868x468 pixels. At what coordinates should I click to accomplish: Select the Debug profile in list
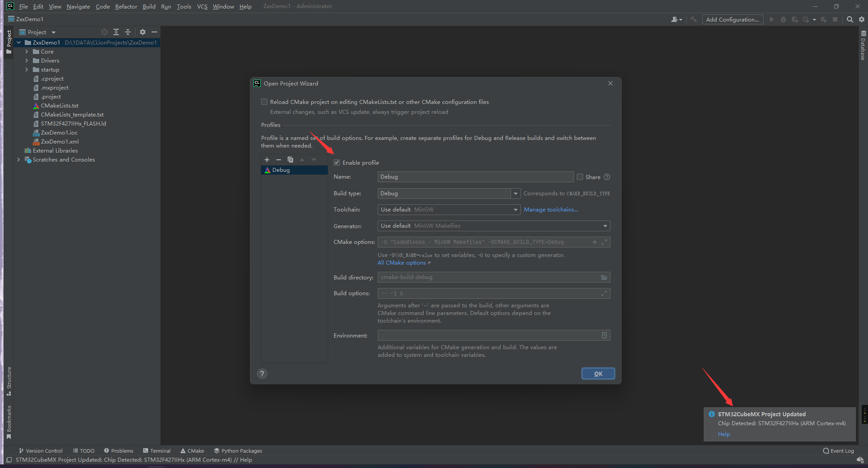click(x=294, y=170)
